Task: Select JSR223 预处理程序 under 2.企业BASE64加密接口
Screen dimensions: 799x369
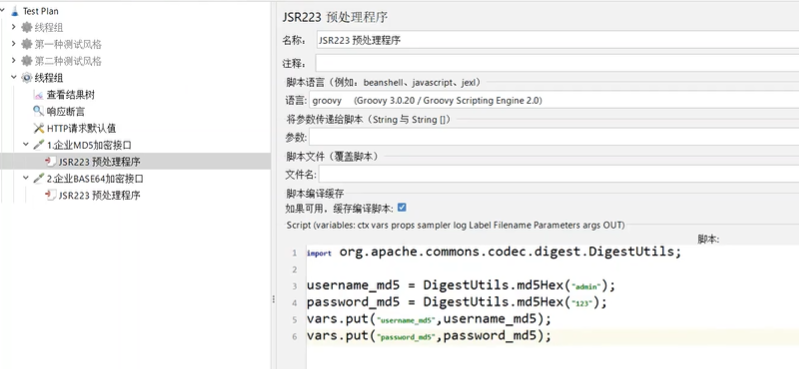Action: [x=99, y=195]
